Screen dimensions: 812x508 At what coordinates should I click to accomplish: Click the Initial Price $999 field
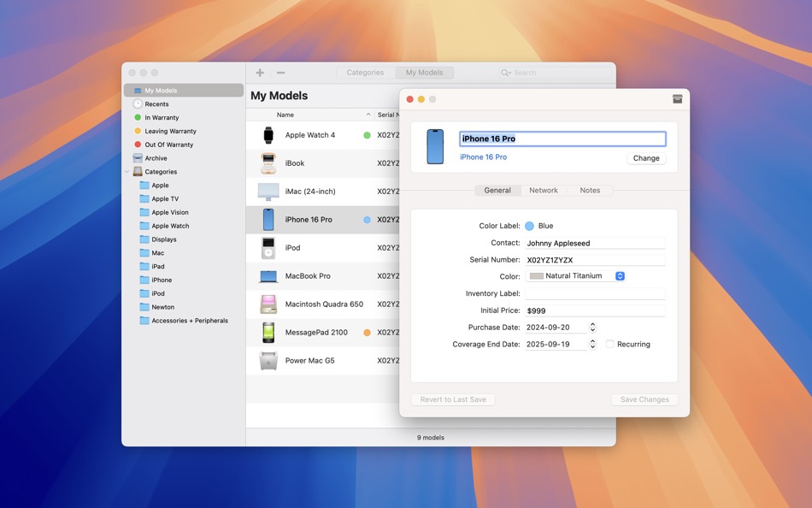(595, 310)
